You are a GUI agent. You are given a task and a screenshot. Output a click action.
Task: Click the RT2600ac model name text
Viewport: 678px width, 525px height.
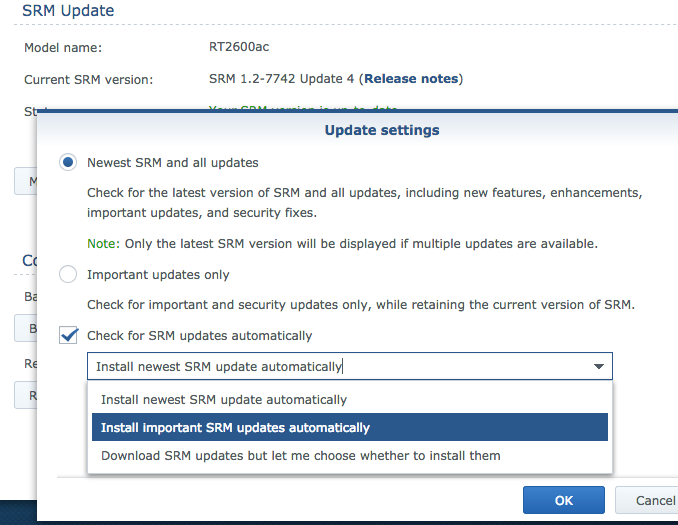[x=239, y=47]
